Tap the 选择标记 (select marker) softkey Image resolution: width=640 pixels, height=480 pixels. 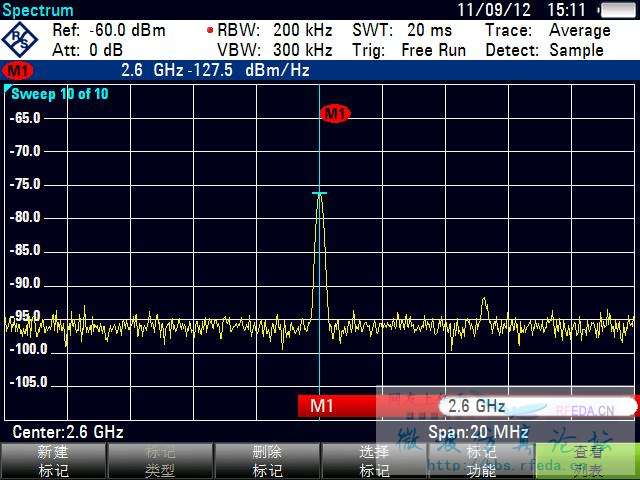[374, 461]
